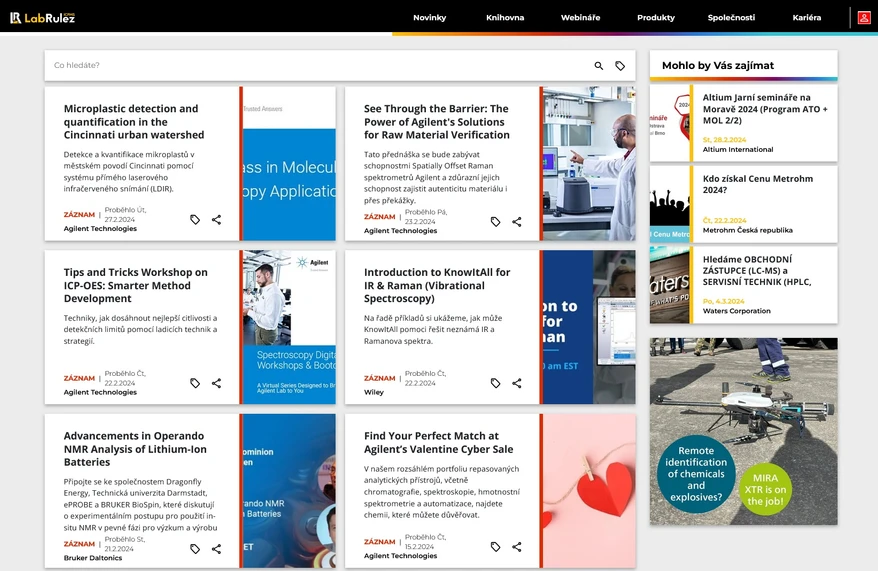Viewport: 878px width, 571px height.
Task: Click tag icon on Introduction to KnowItAll card
Action: pyautogui.click(x=496, y=383)
